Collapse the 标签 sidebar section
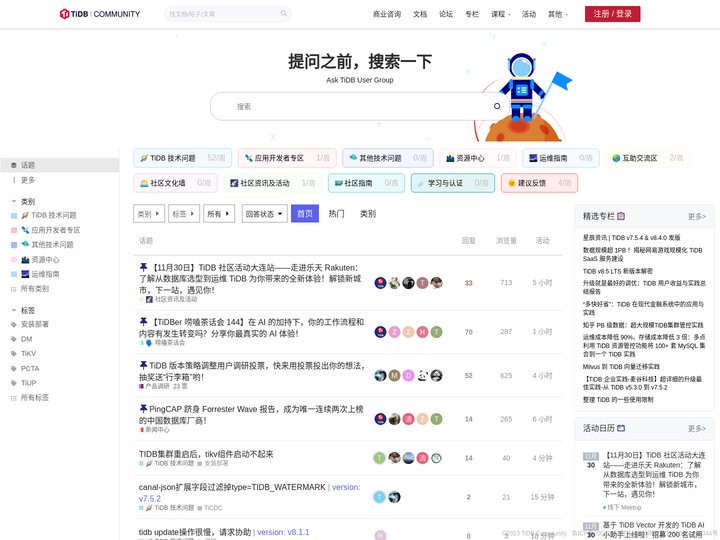Screen dimensions: 720x540 23,310
